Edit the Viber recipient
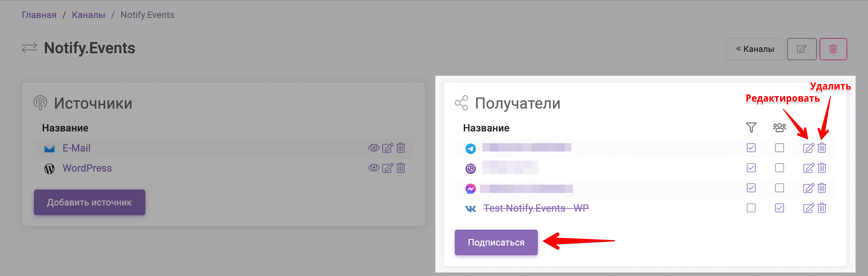This screenshot has height=276, width=868. click(809, 168)
